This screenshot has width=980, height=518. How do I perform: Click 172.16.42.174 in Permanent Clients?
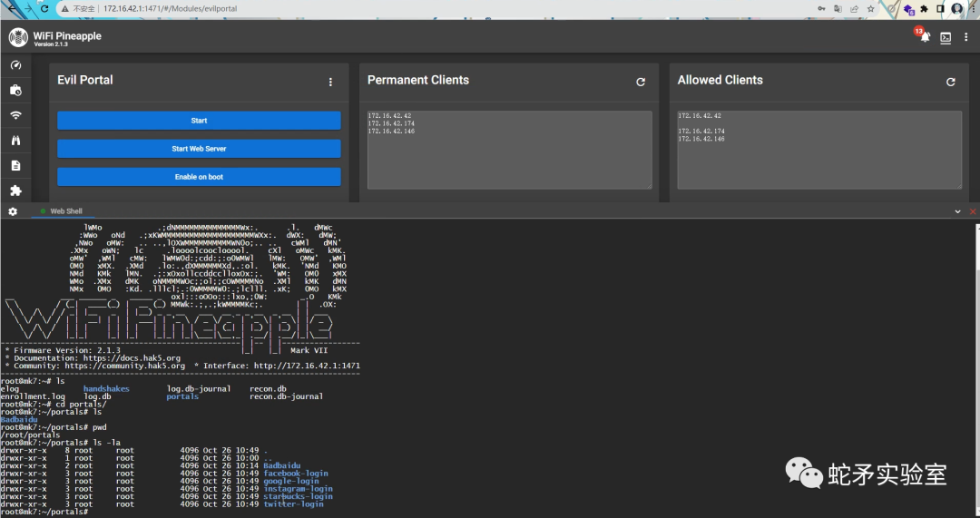pos(391,123)
